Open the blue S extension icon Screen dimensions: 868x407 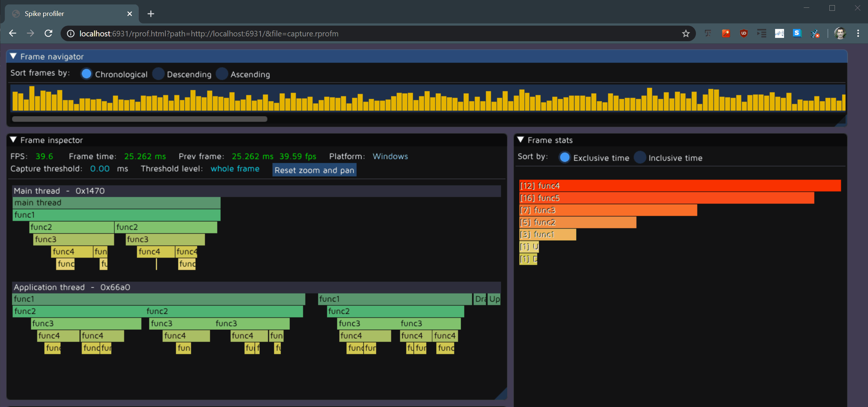[x=797, y=33]
